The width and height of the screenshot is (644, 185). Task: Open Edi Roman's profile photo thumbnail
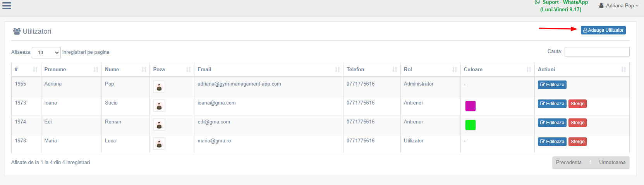point(159,125)
